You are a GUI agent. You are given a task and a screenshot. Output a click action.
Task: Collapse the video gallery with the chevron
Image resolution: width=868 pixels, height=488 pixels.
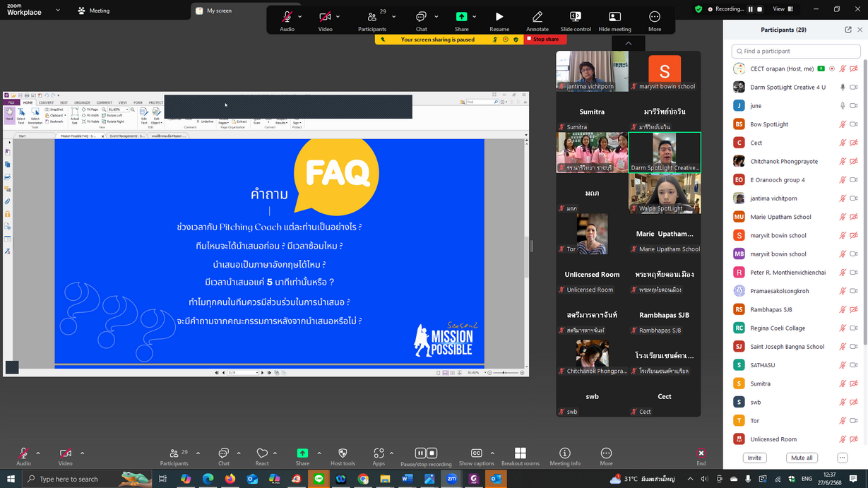tap(628, 43)
